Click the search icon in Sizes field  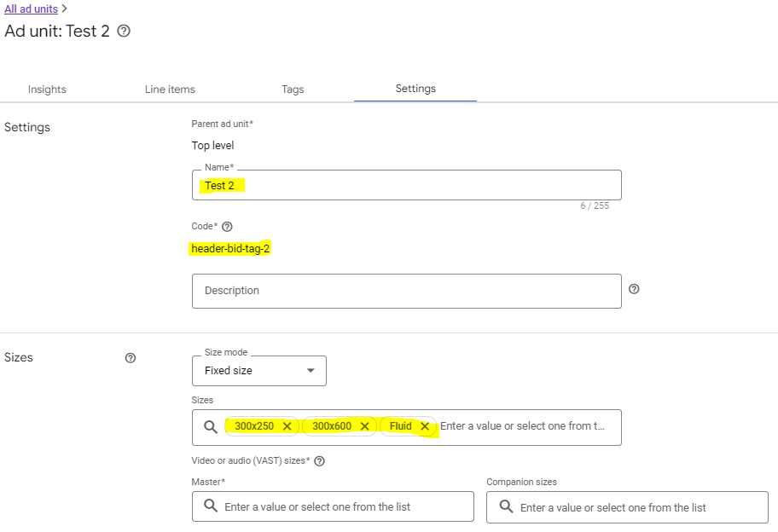(x=211, y=427)
